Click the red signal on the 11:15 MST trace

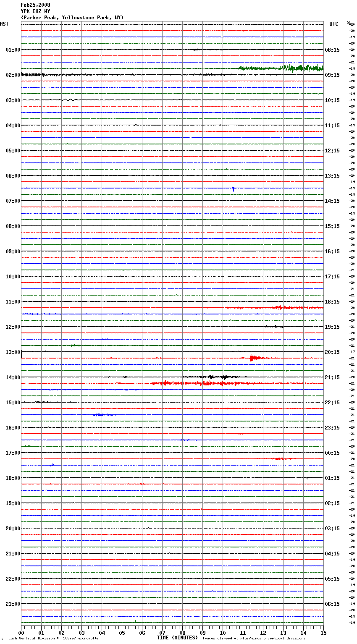[x=275, y=308]
